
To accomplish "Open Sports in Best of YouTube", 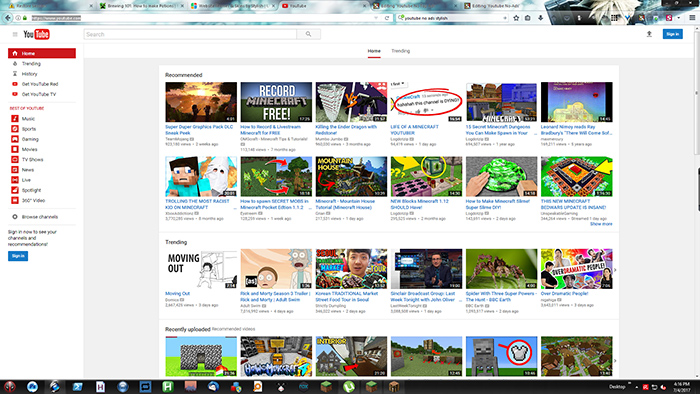I will (29, 129).
